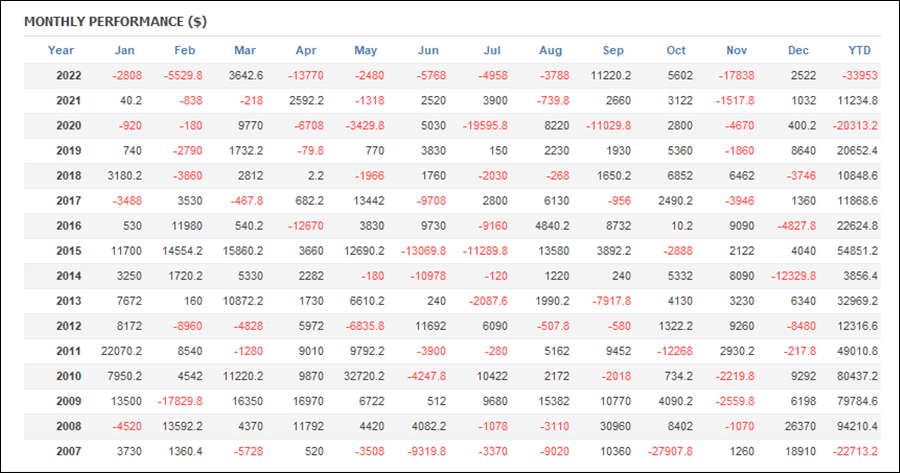Select the November 2022 value -17838
Image resolution: width=900 pixels, height=473 pixels.
click(x=736, y=75)
